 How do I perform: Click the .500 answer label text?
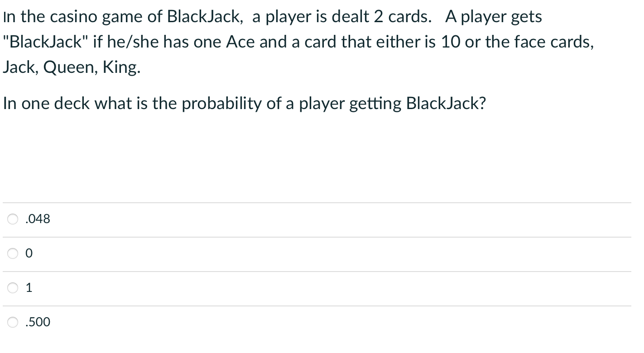pos(37,322)
